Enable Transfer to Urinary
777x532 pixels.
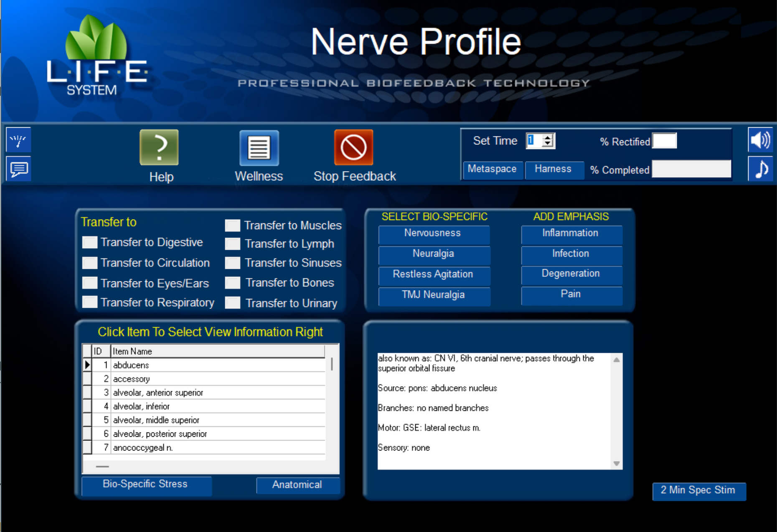click(x=232, y=303)
